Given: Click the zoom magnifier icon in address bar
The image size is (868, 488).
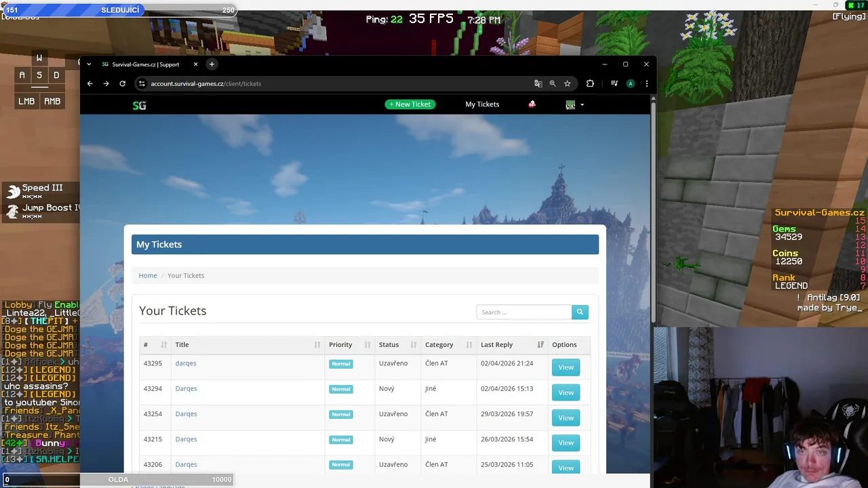Looking at the screenshot, I should pos(553,83).
